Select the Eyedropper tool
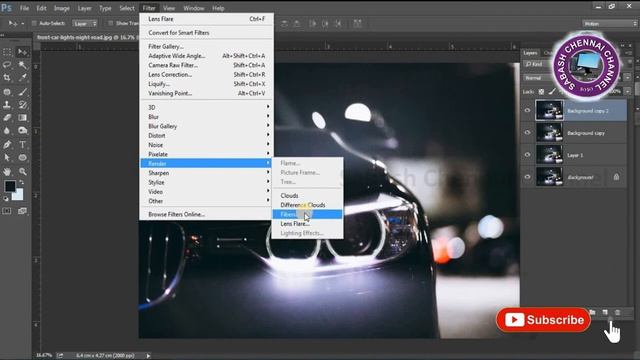Screen dimensions: 640x360 pyautogui.click(x=22, y=78)
